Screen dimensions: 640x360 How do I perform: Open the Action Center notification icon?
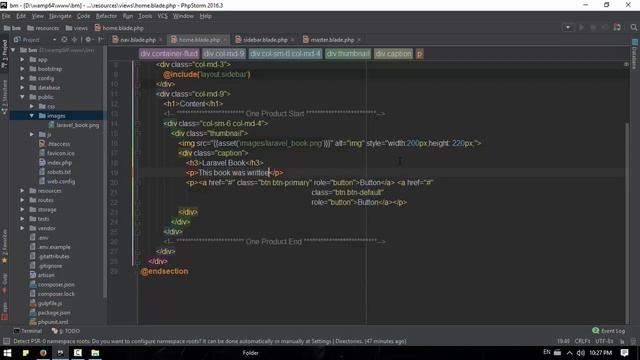point(624,353)
